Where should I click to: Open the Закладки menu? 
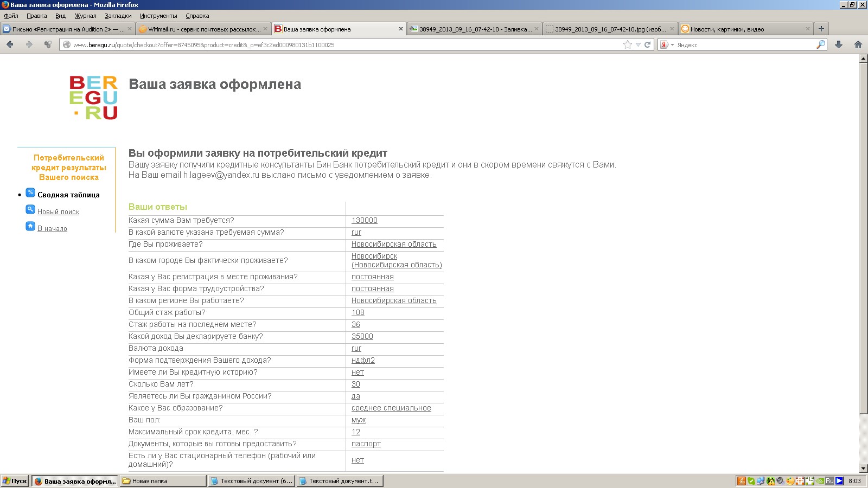(x=118, y=16)
